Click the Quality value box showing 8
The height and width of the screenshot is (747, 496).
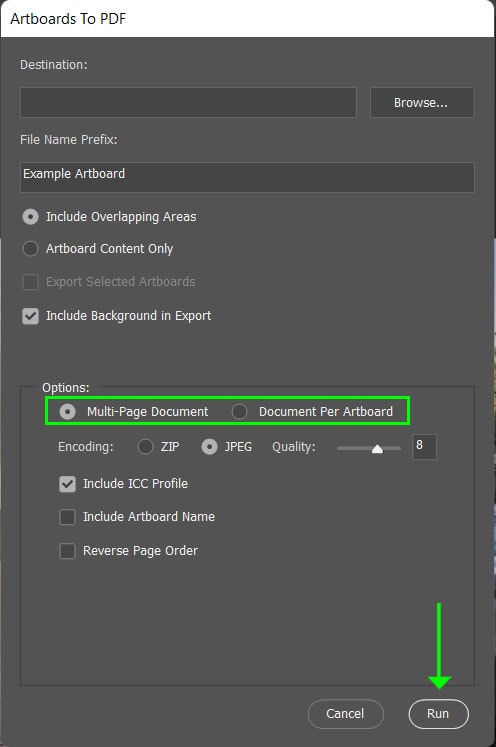[424, 447]
